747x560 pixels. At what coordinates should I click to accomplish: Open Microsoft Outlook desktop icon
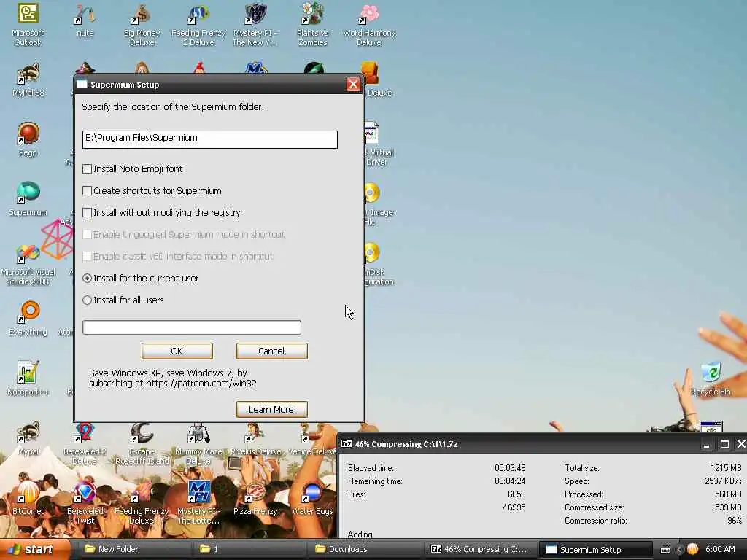28,24
